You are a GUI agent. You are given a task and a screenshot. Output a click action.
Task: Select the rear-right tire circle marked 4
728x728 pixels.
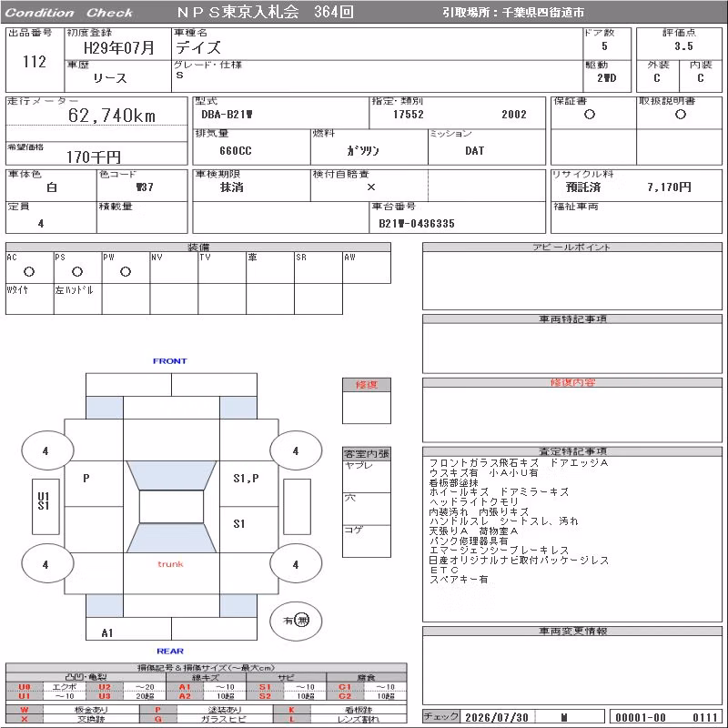click(x=296, y=564)
